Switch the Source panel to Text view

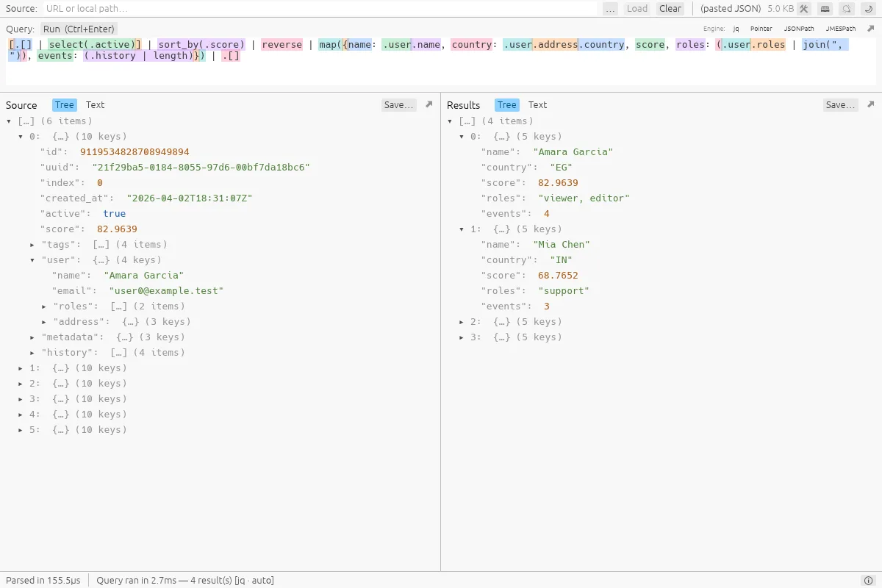[95, 105]
